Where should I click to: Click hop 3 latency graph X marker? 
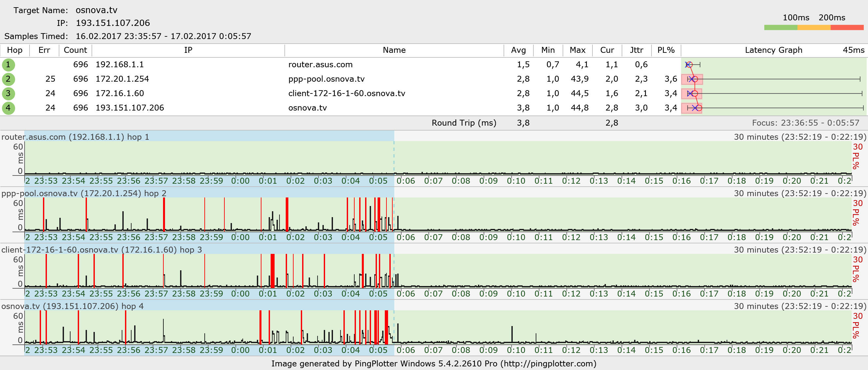point(690,93)
